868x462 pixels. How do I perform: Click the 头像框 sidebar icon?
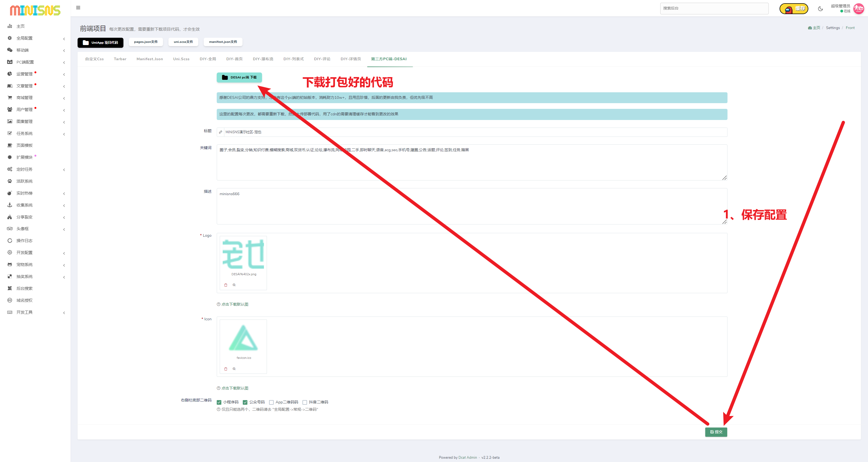[x=10, y=229]
